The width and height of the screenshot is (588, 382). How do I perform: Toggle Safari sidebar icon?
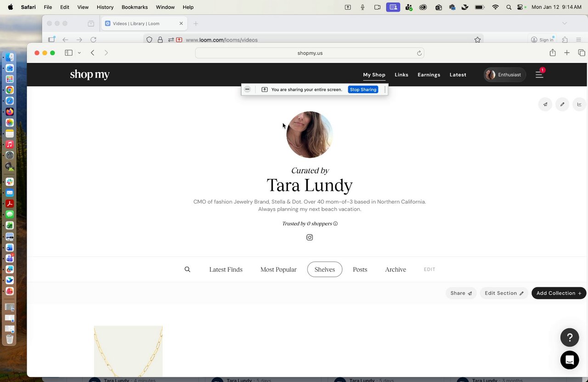[68, 53]
